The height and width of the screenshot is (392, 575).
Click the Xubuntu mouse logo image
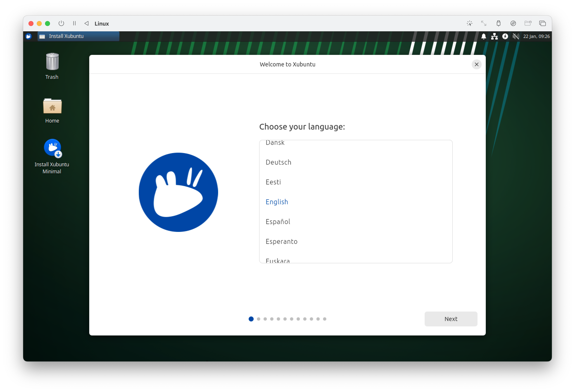[x=178, y=192]
